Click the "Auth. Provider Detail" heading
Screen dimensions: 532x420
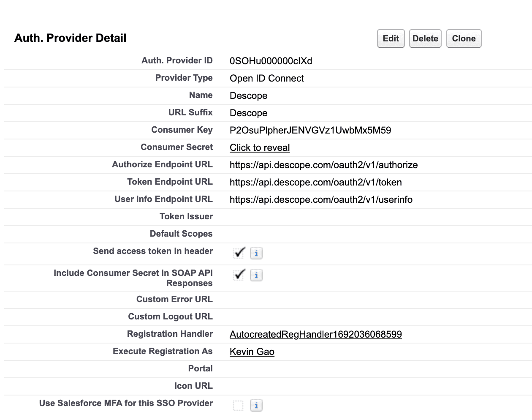tap(70, 38)
